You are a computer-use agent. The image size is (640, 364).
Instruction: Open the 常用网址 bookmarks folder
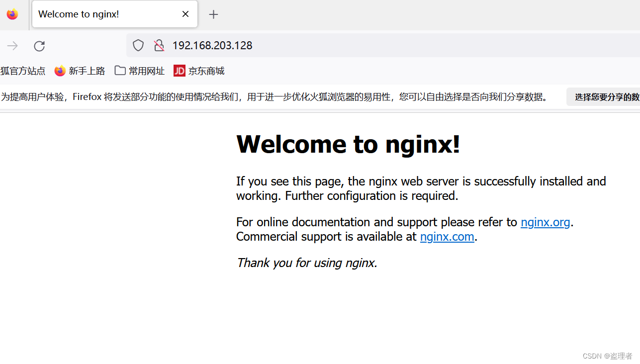pyautogui.click(x=140, y=71)
